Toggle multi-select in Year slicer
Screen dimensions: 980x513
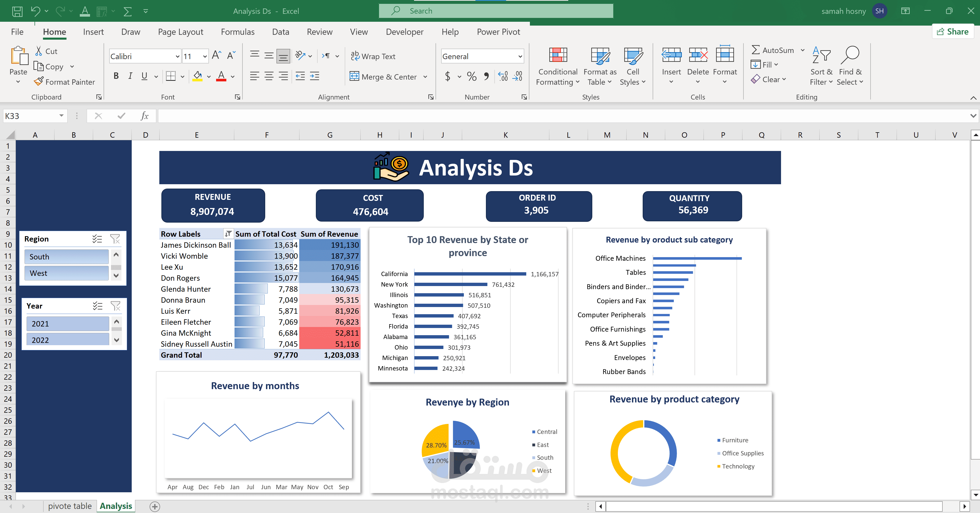pos(97,305)
